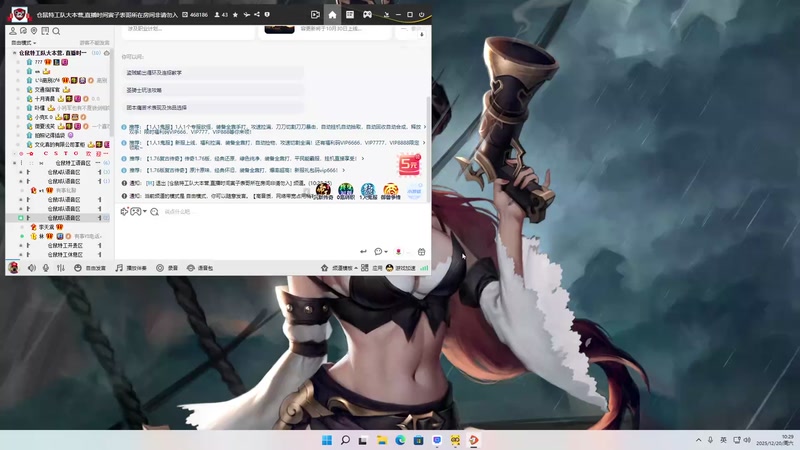The height and width of the screenshot is (450, 800).
Task: Click the search chat icon above input
Action: click(155, 212)
